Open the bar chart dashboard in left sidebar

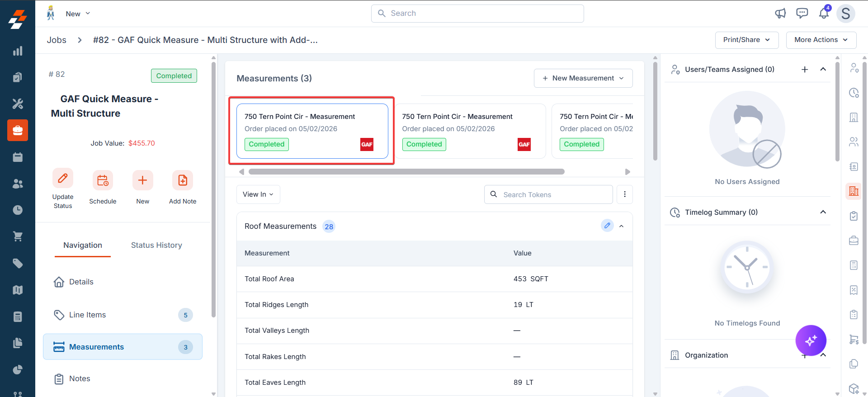18,51
